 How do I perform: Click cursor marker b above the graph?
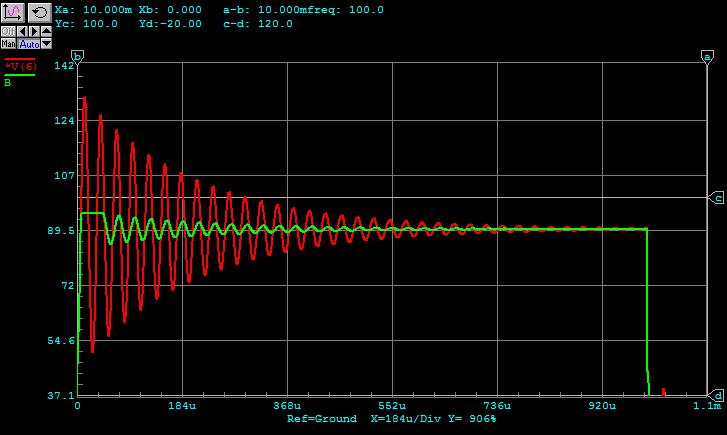pyautogui.click(x=77, y=57)
